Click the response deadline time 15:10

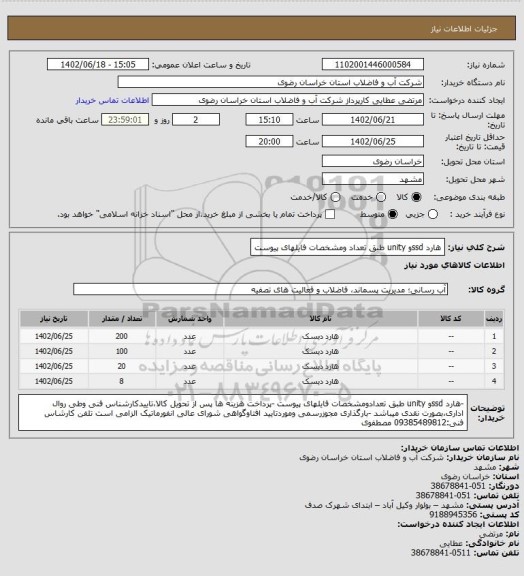tap(269, 120)
